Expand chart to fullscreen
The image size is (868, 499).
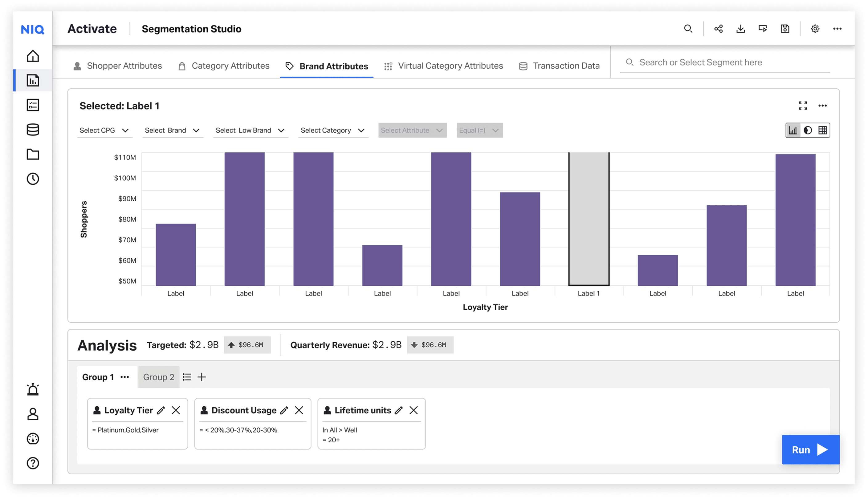[802, 106]
